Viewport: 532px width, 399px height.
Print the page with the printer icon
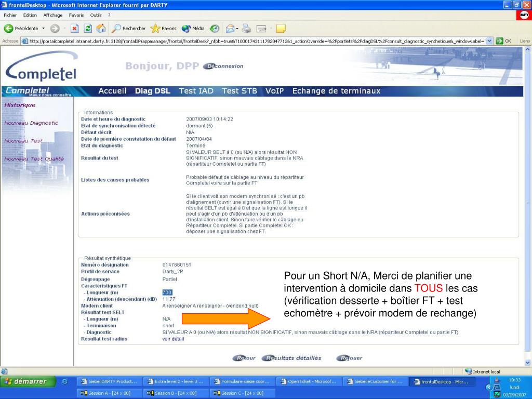247,29
